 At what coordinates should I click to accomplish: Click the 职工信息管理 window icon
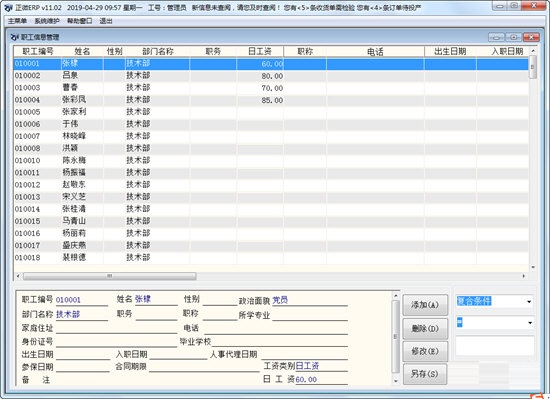click(x=15, y=37)
